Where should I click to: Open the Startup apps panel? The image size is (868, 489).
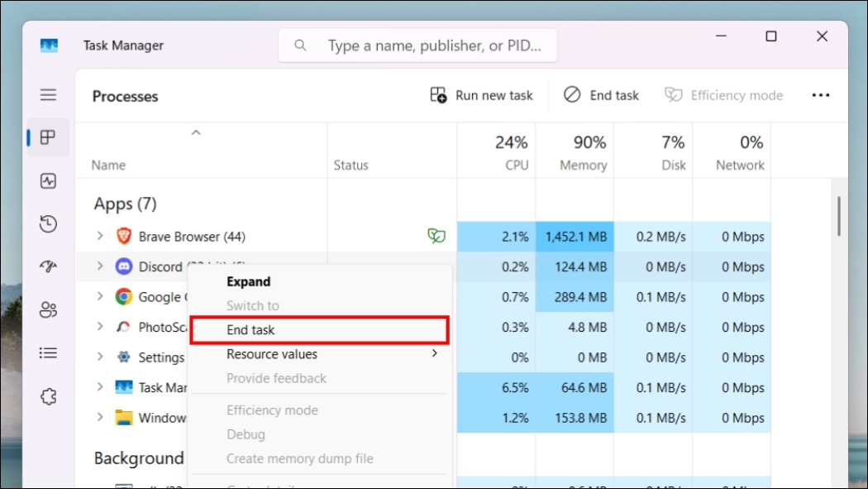click(x=48, y=266)
